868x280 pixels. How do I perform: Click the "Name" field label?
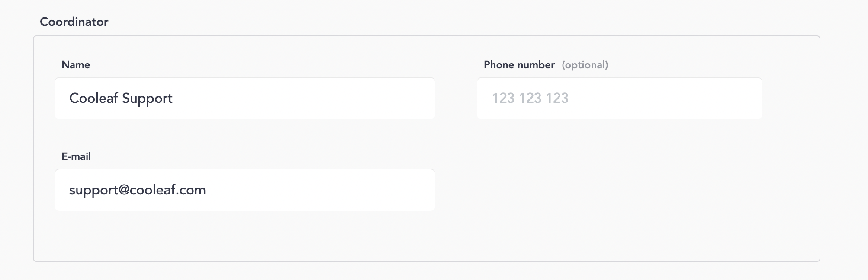(x=76, y=65)
